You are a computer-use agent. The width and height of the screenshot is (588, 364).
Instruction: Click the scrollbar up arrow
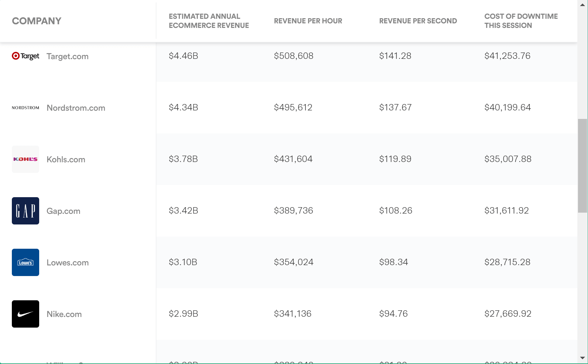point(583,5)
